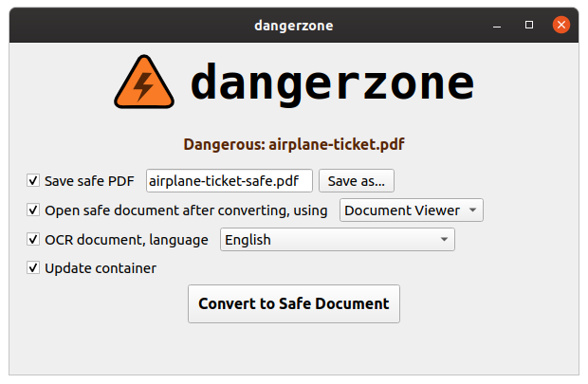Minimize the dangerzone window
This screenshot has height=384, width=588.
tap(497, 26)
